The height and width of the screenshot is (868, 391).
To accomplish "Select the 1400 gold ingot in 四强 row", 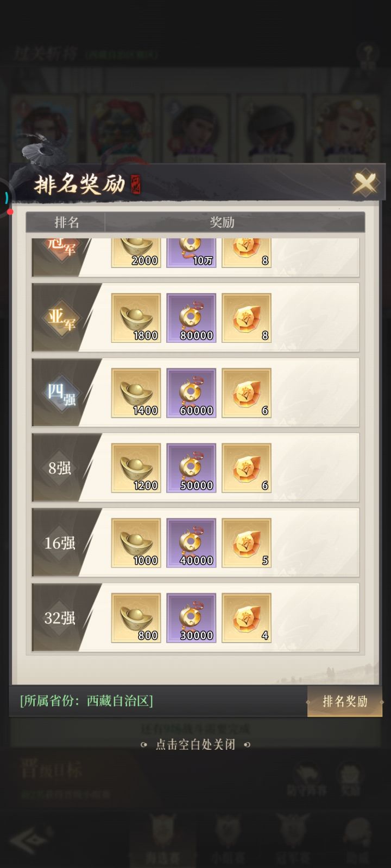I will click(x=136, y=393).
